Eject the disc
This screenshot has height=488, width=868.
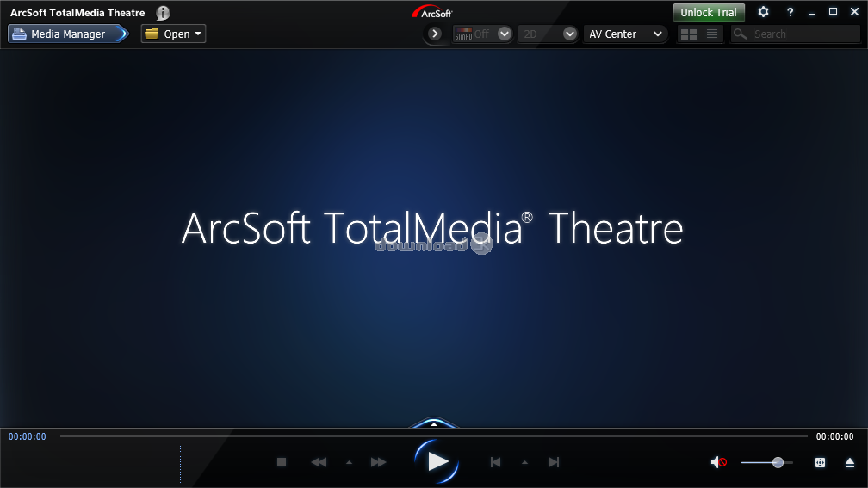point(849,462)
